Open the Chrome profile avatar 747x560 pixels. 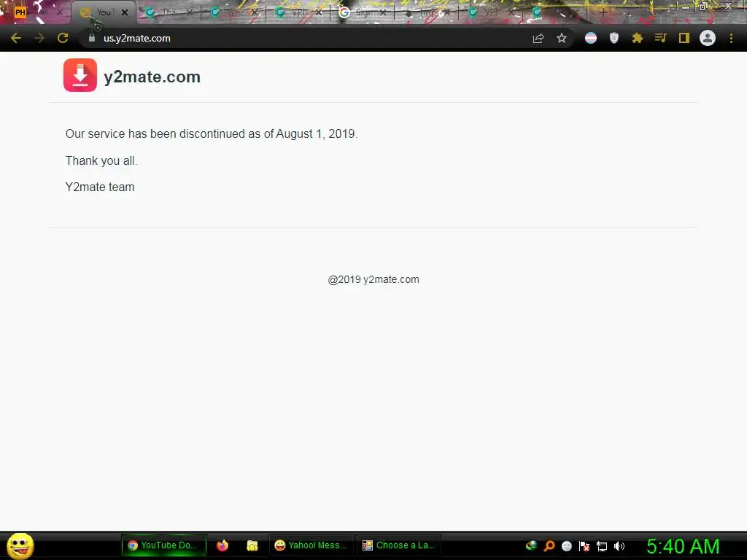708,38
